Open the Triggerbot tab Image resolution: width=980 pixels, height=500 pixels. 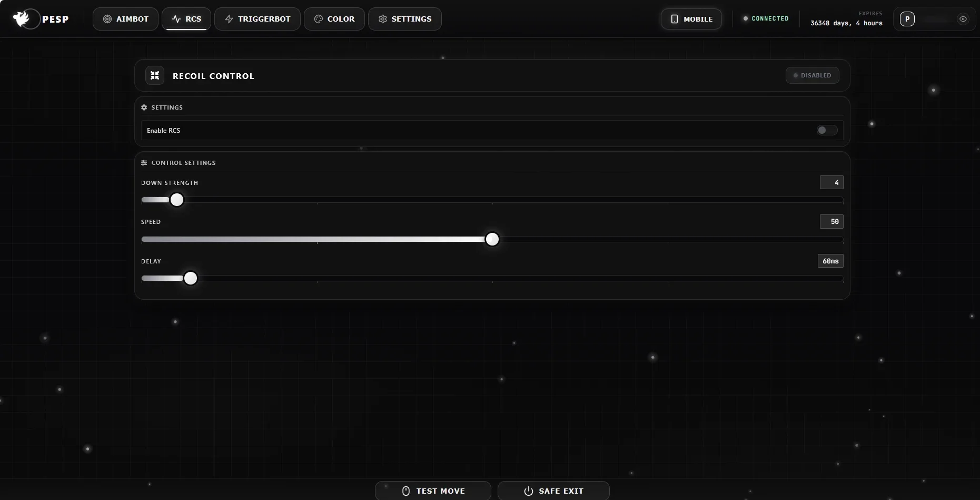tap(258, 19)
